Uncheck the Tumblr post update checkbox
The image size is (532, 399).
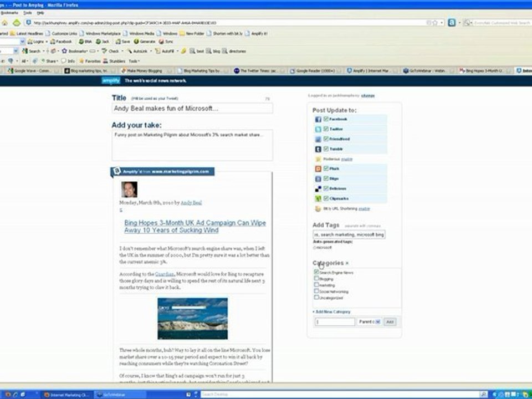pos(326,149)
